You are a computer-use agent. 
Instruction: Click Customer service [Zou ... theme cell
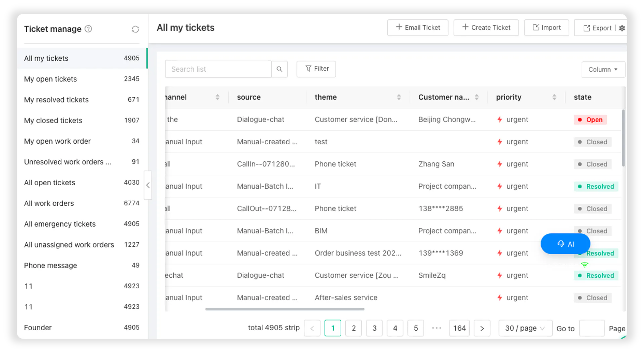[x=356, y=275]
